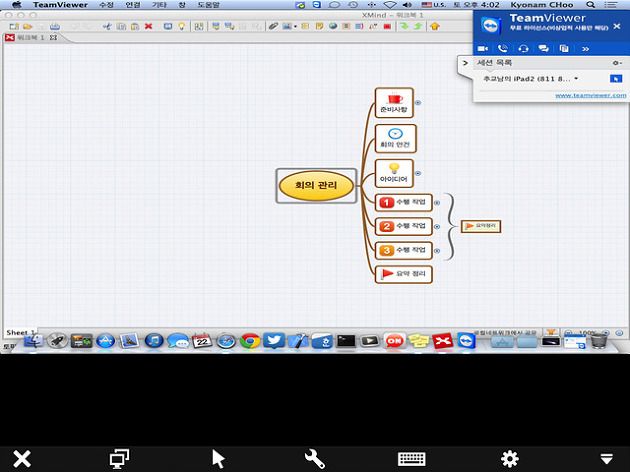Toggle remote control for iPad2 session
Image resolution: width=630 pixels, height=472 pixels.
click(616, 79)
